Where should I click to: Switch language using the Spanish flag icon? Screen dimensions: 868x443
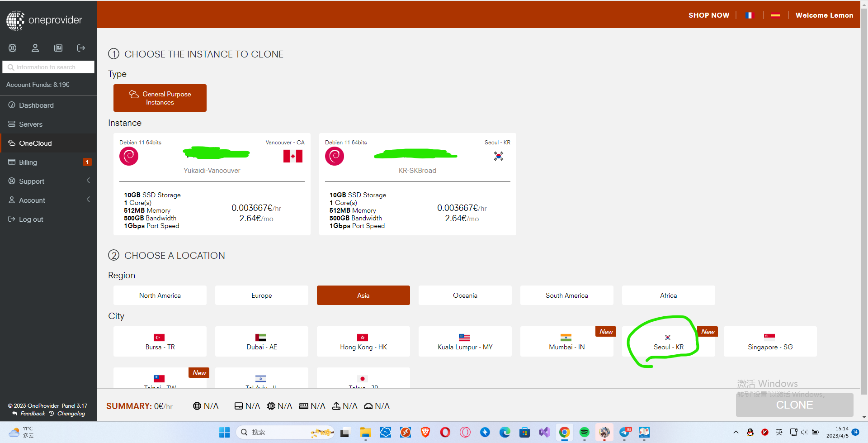[775, 15]
